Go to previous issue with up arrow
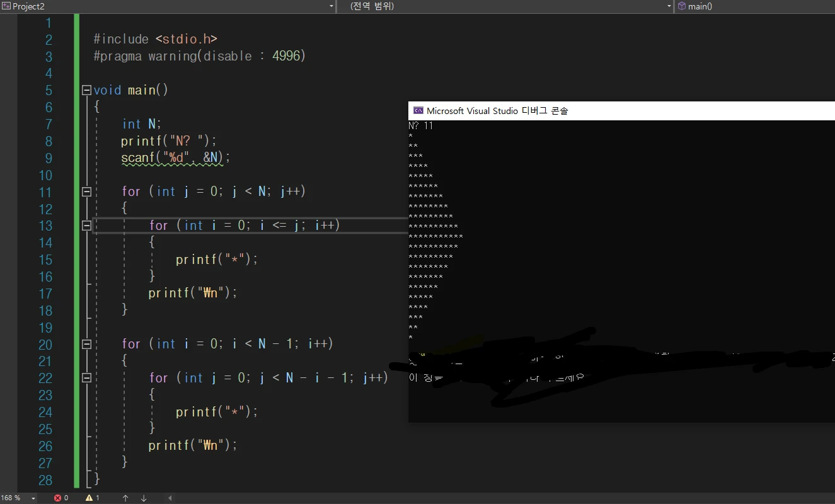The height and width of the screenshot is (504, 835). coord(125,498)
